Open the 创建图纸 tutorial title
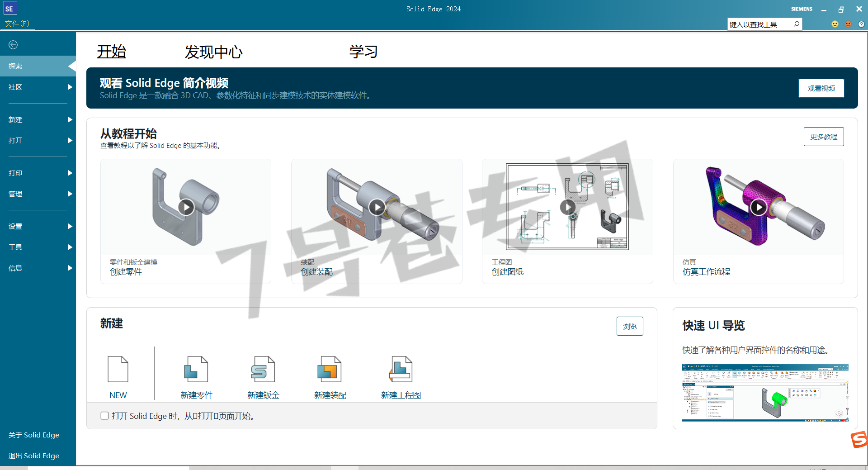868x470 pixels. click(507, 271)
